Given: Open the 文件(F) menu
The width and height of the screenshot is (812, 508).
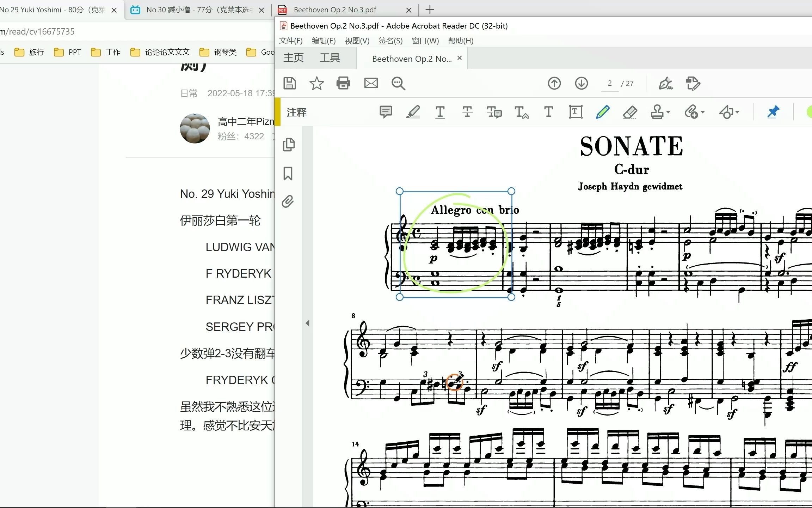Looking at the screenshot, I should click(291, 41).
